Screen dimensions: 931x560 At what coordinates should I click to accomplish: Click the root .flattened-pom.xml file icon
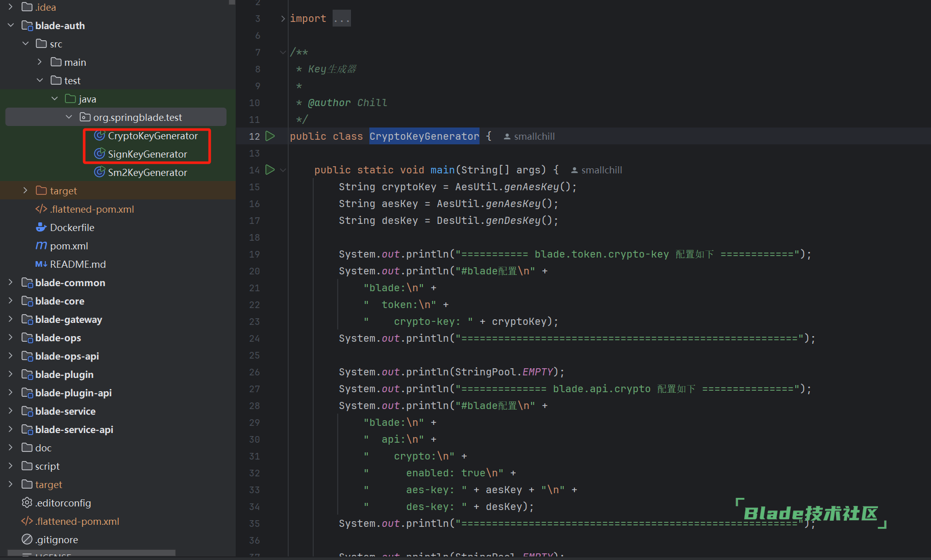pos(27,521)
